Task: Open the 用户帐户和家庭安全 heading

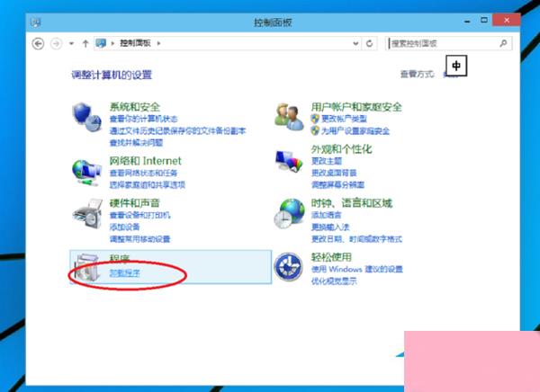Action: click(x=356, y=107)
